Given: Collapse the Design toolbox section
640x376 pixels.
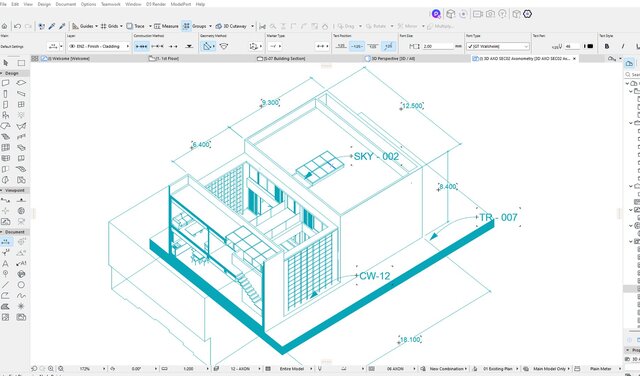Looking at the screenshot, I should click(2, 73).
